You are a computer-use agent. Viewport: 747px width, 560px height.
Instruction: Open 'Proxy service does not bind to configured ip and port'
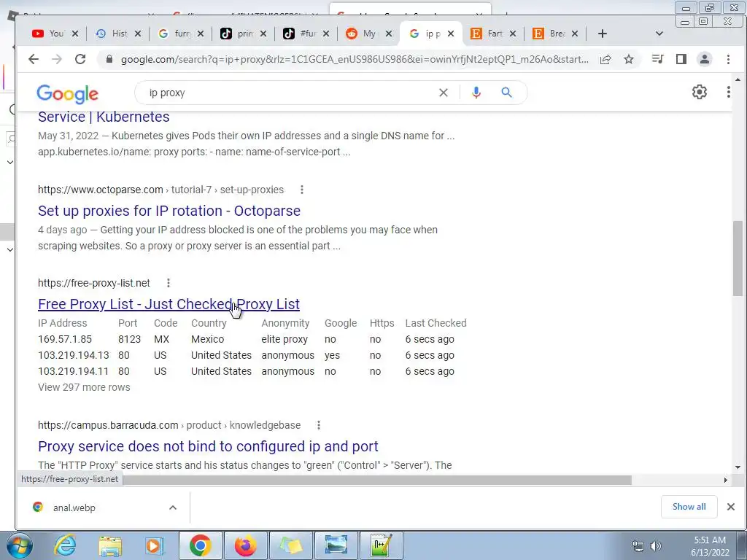pos(208,446)
